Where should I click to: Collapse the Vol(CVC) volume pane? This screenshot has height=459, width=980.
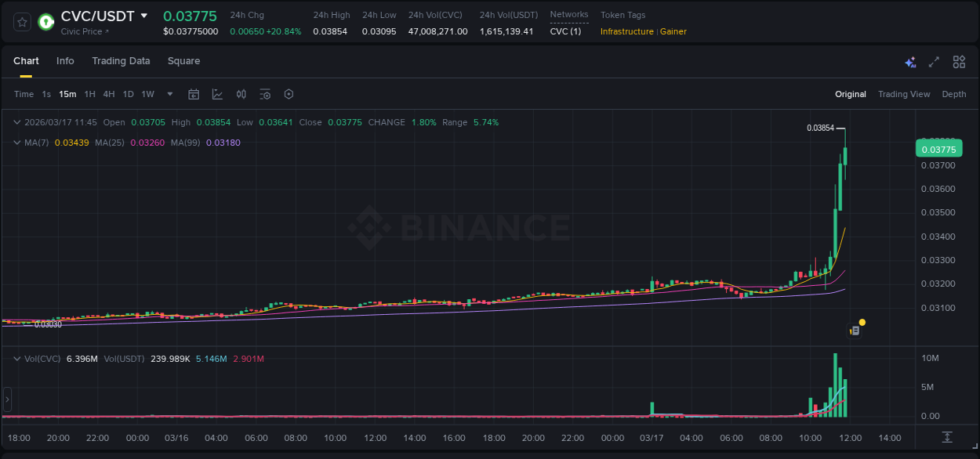pyautogui.click(x=16, y=357)
